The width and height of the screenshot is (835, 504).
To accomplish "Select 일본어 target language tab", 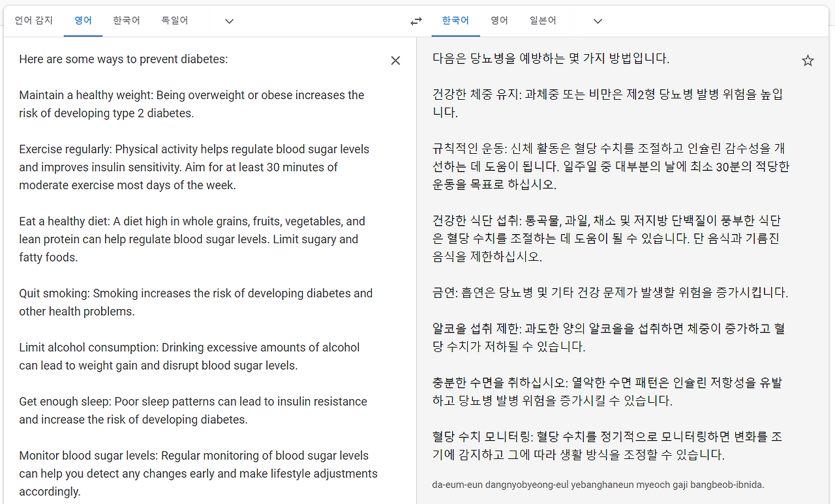I will (543, 21).
